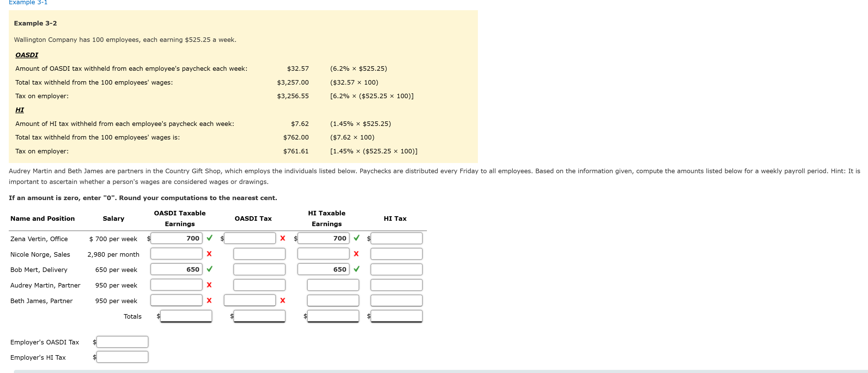The image size is (868, 373).
Task: Click the red X beside Beth James's OASDI tax
Action: (283, 301)
